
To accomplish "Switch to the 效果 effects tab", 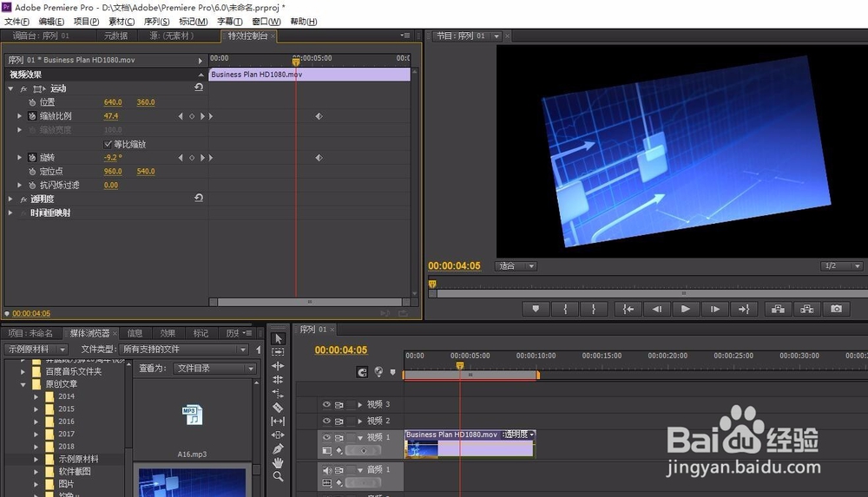I will [168, 333].
